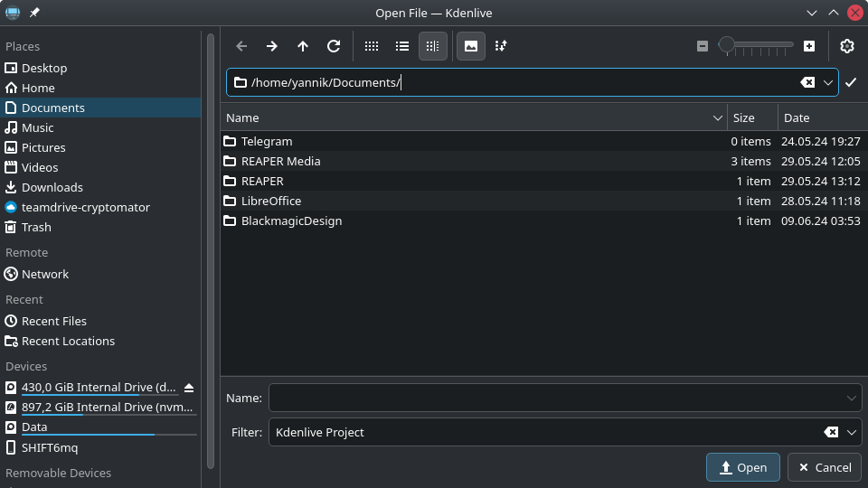Click the sidebar vertical scrollbar
Viewport: 868px width, 488px height.
click(211, 250)
